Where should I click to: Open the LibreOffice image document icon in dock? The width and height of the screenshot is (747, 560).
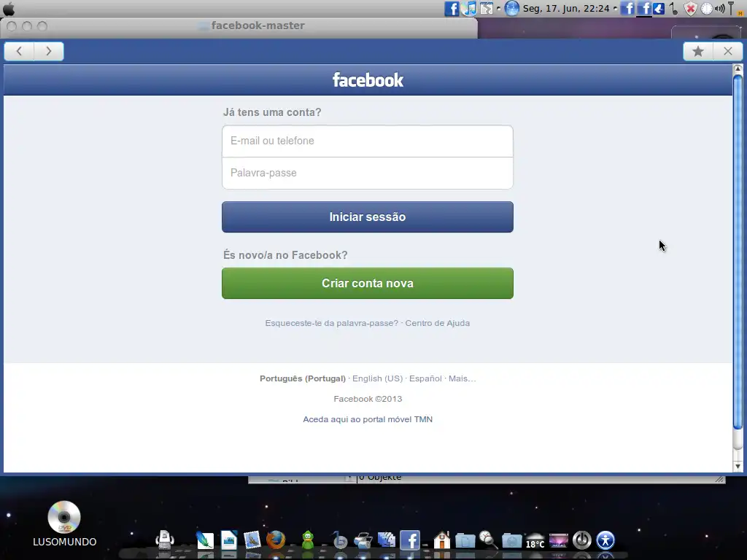(x=229, y=540)
